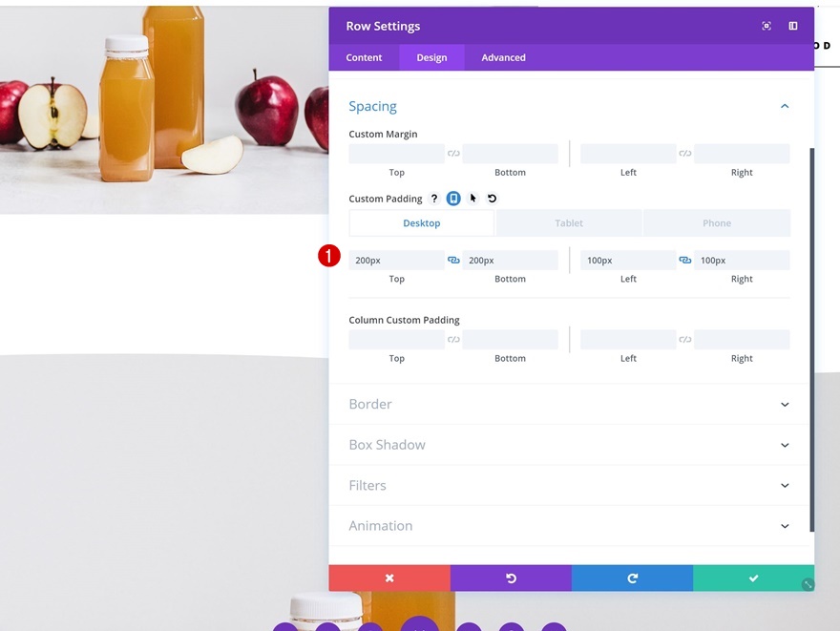Click the apple juice bottles image
The image size is (840, 631).
[164, 110]
